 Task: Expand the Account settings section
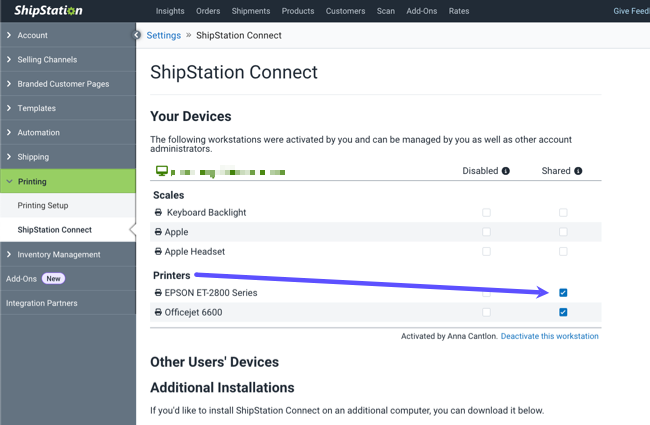(x=32, y=35)
